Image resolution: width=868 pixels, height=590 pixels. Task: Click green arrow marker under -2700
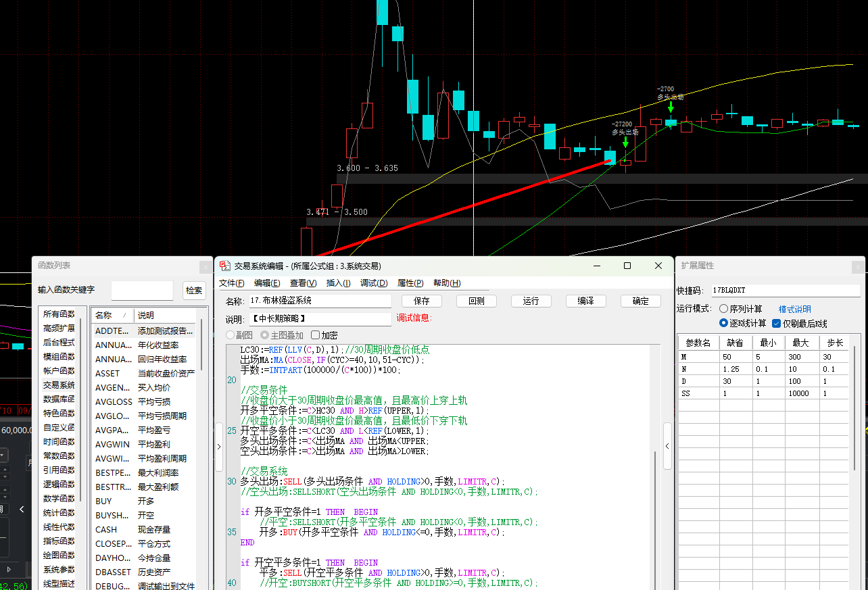671,107
